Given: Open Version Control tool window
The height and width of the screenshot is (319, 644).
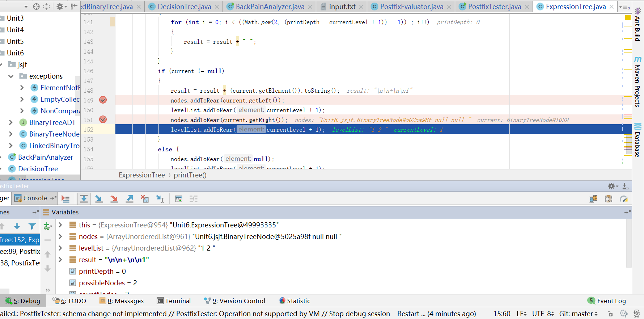Looking at the screenshot, I should coord(234,301).
